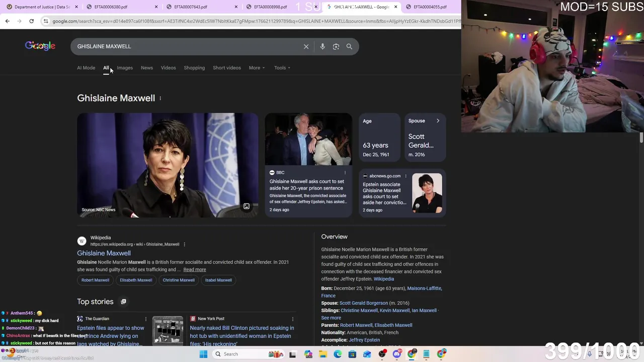Open options menu for The Guardian story
The image size is (644, 362).
point(146,319)
